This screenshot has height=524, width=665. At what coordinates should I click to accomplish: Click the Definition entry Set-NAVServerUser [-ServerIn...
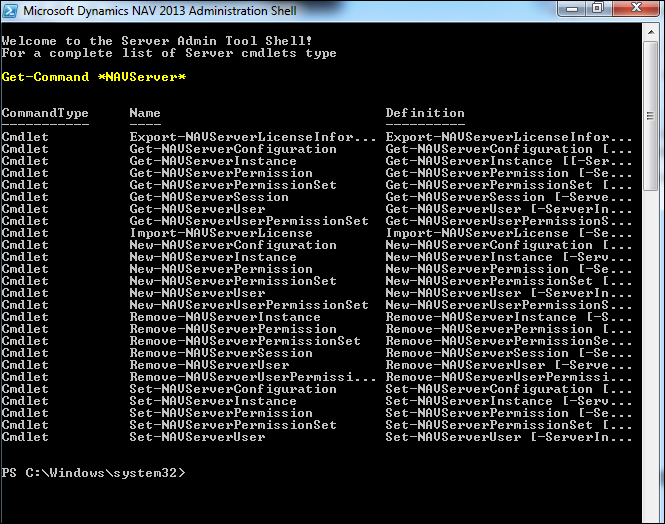pyautogui.click(x=509, y=437)
